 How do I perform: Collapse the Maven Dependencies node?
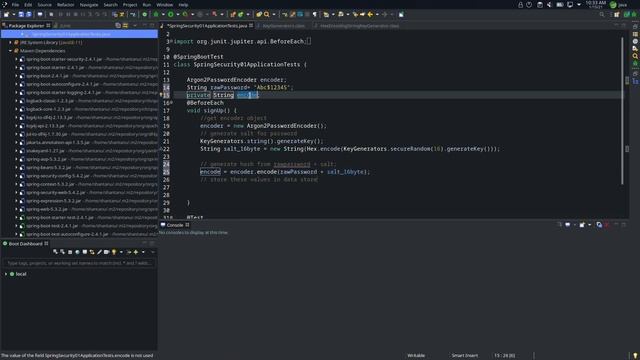(x=10, y=51)
